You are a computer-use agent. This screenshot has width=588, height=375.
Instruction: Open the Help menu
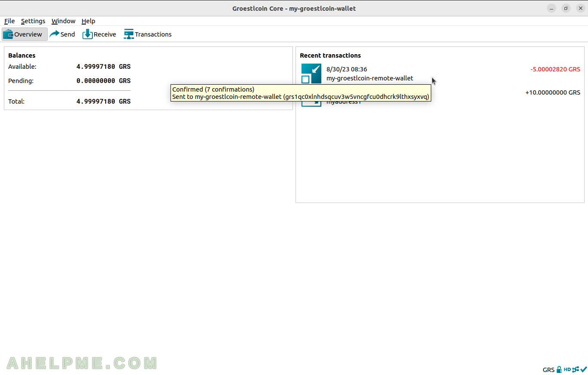coord(88,21)
